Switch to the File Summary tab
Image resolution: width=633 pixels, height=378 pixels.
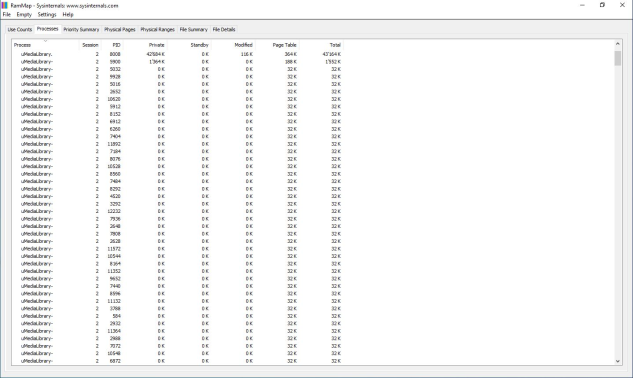click(193, 29)
